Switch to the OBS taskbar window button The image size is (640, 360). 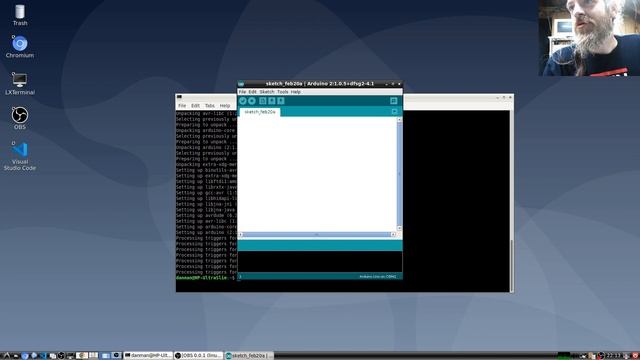click(199, 356)
